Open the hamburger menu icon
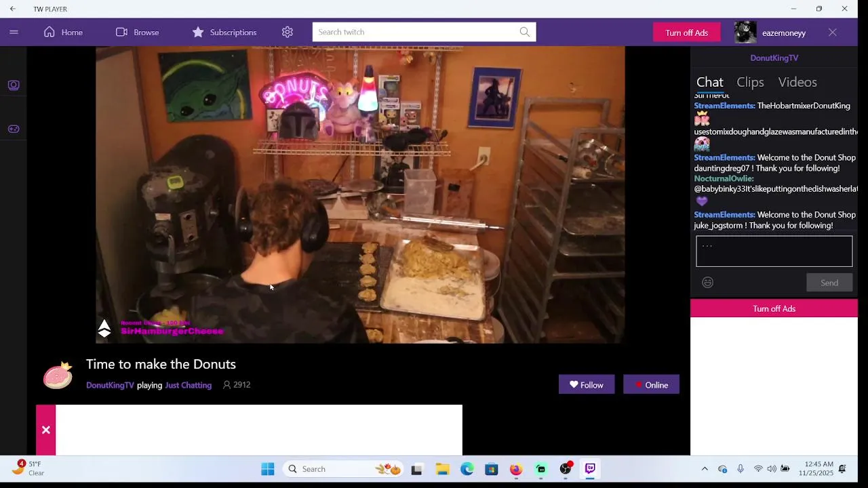Screen dimensions: 868x488 14,32
